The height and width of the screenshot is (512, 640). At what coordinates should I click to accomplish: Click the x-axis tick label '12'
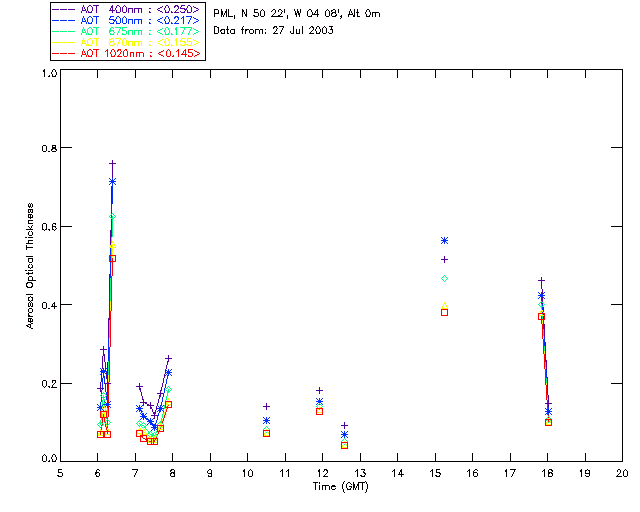pos(322,473)
